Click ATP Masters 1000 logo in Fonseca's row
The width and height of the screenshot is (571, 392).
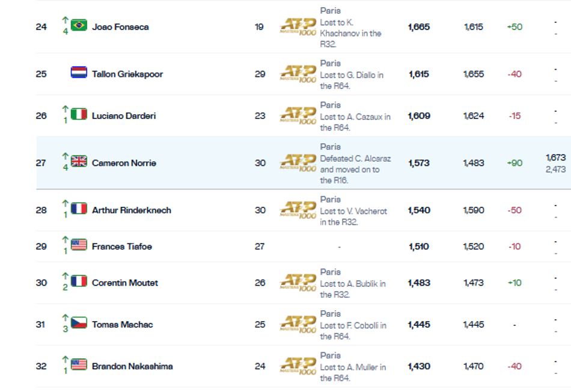[298, 26]
